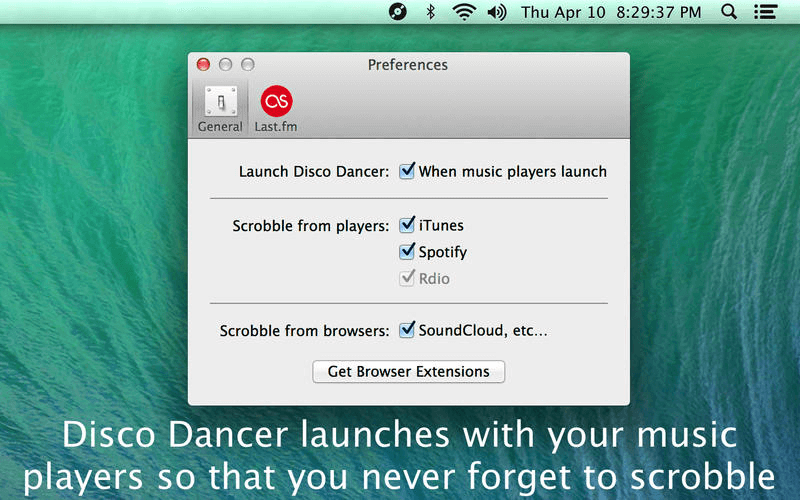Image resolution: width=800 pixels, height=500 pixels.
Task: Click the 'Scrobble from browsers:' label
Action: click(304, 331)
